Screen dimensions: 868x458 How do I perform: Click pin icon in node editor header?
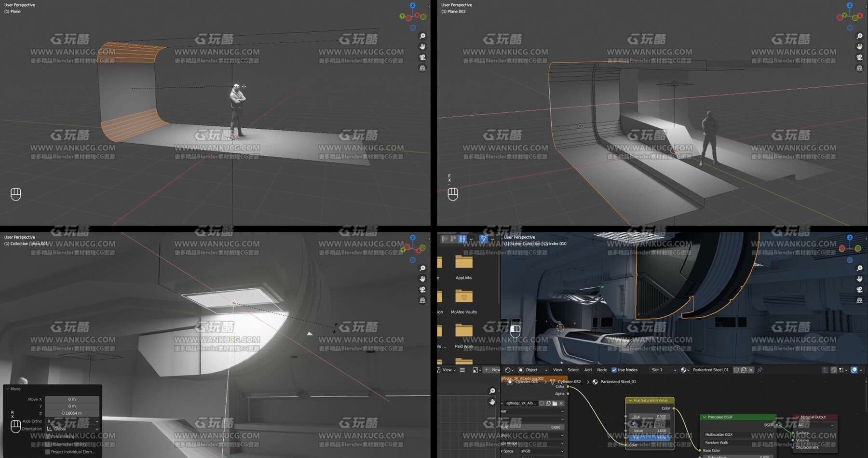pos(760,370)
